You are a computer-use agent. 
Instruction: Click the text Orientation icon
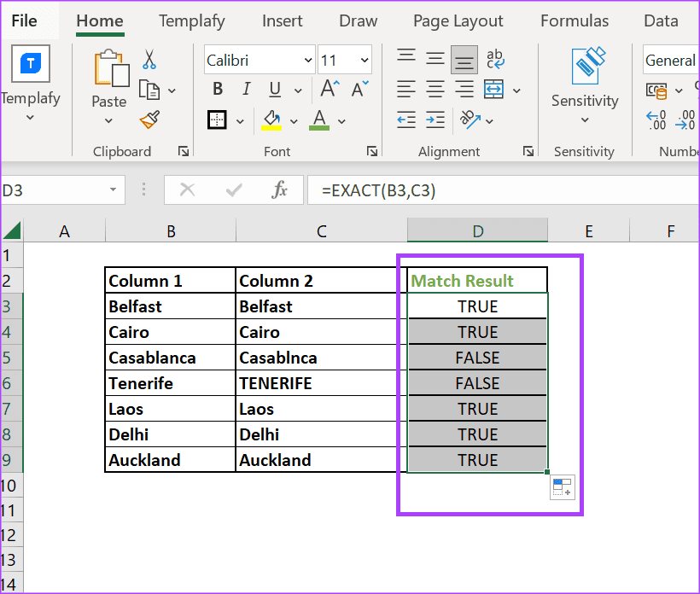[x=470, y=119]
